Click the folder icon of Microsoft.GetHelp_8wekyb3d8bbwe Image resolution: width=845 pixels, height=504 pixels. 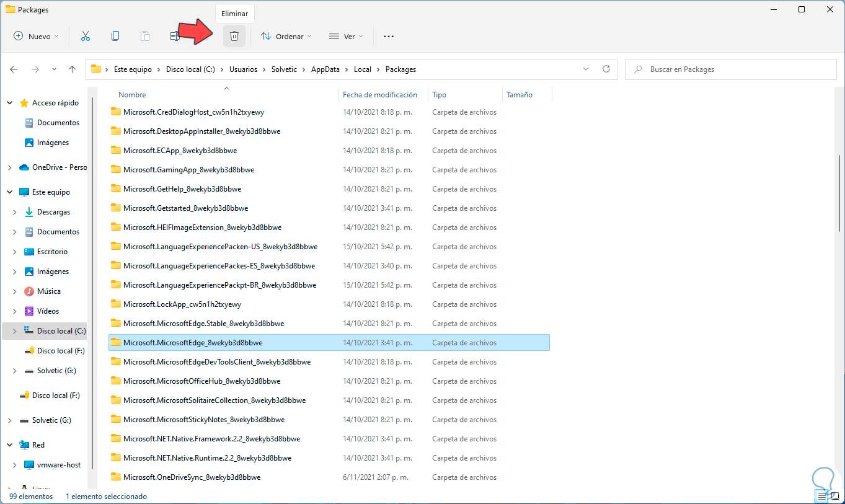115,188
